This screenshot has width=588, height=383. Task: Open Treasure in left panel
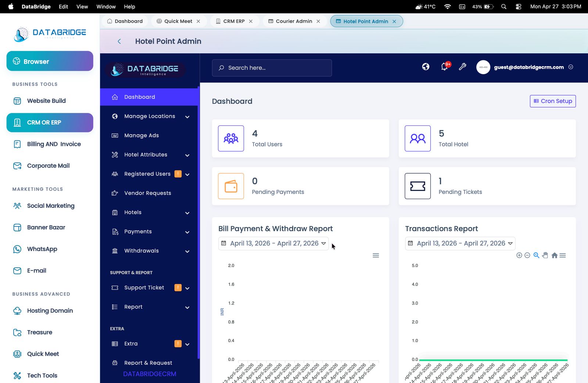(50, 332)
